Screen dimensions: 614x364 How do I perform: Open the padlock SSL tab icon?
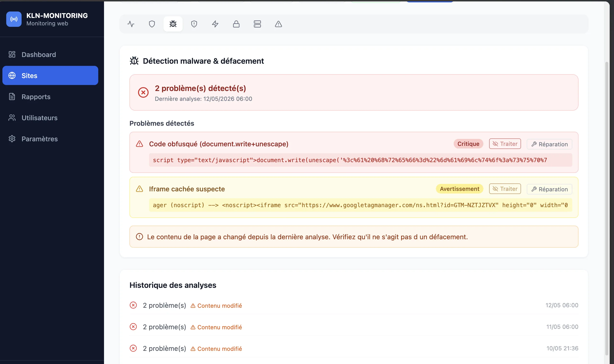tap(236, 24)
